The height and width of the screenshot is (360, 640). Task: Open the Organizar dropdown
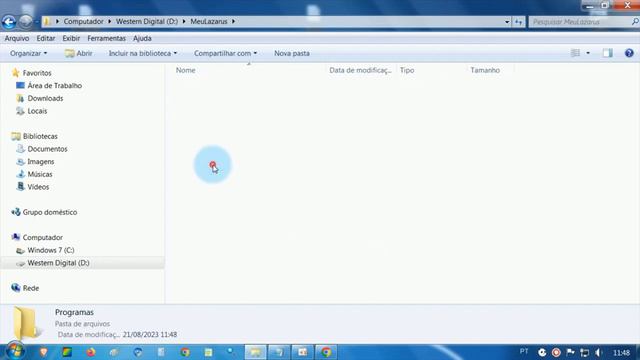28,53
